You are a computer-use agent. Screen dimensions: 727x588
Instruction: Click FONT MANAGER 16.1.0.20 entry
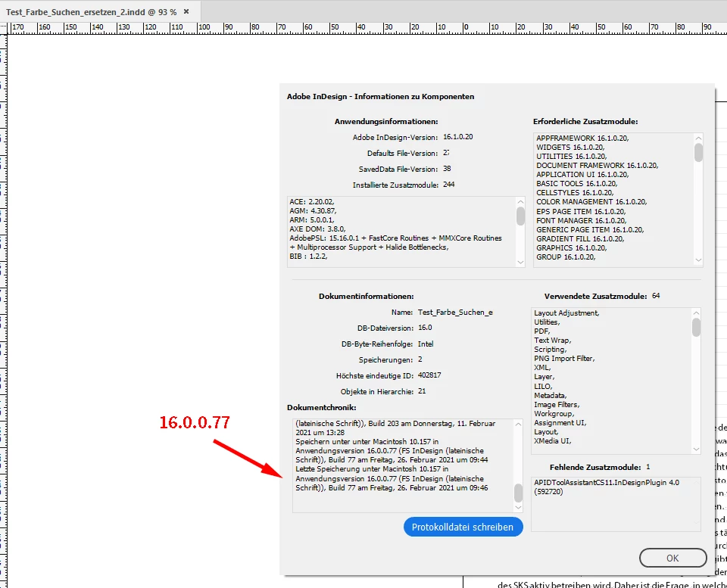[x=582, y=220]
